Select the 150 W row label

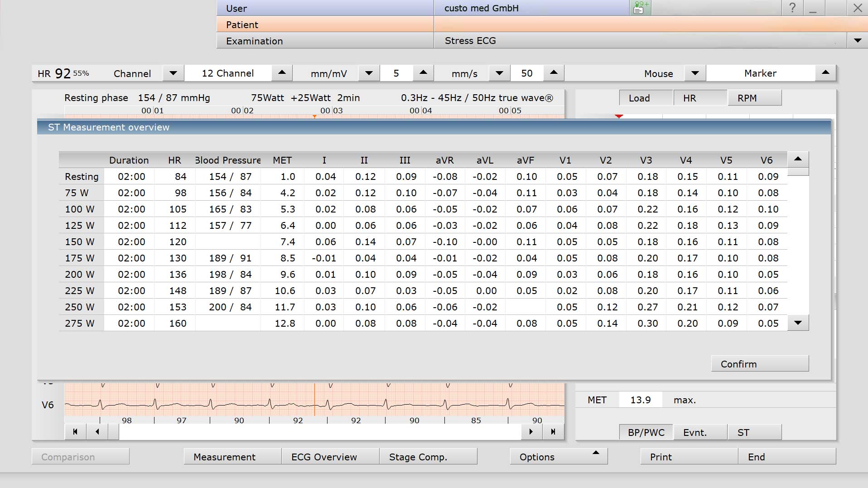pos(82,242)
